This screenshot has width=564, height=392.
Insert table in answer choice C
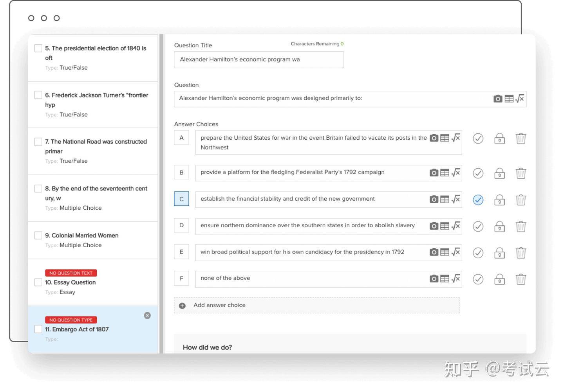[x=445, y=200]
